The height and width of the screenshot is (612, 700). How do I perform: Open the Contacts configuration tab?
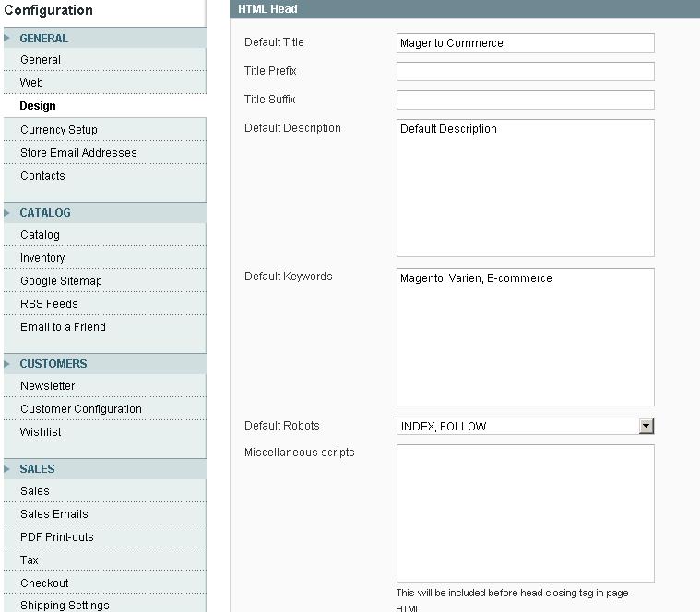click(105, 176)
